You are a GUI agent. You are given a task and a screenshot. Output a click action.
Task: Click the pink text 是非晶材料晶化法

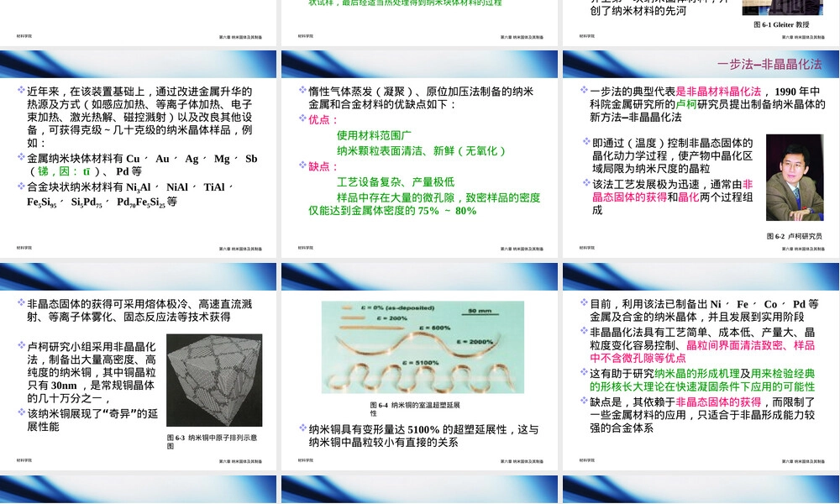(718, 92)
